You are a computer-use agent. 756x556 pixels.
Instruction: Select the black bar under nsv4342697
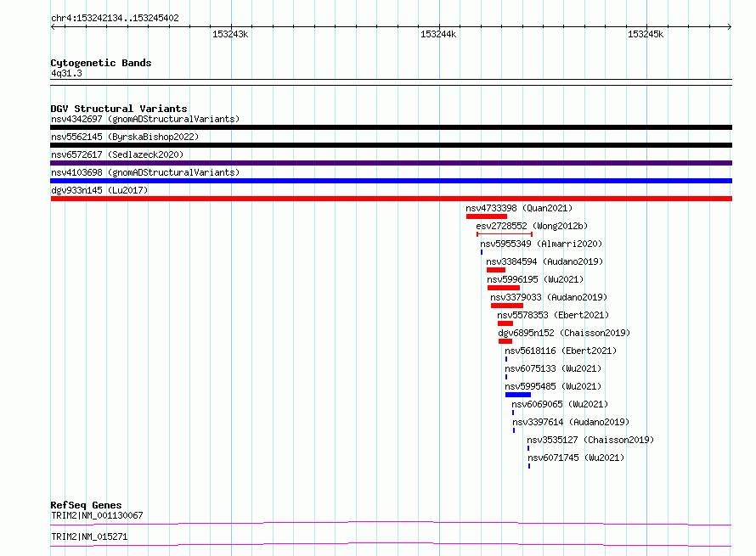(x=391, y=127)
